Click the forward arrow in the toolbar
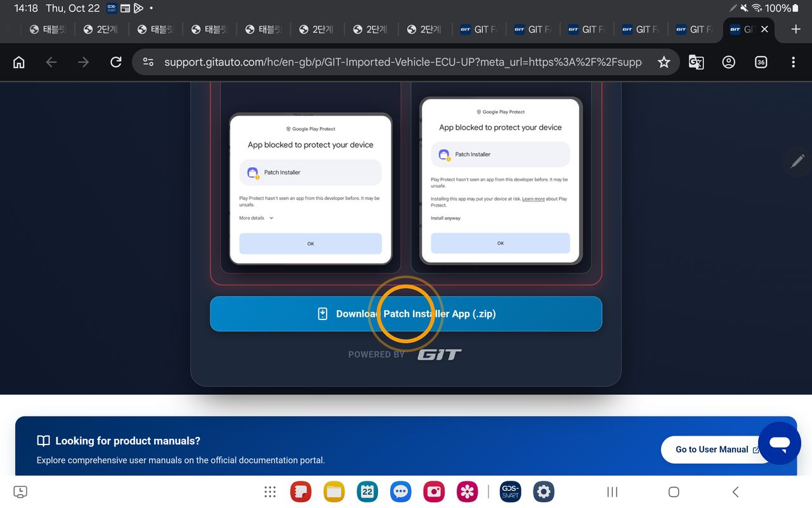Viewport: 812px width, 508px height. [x=83, y=62]
